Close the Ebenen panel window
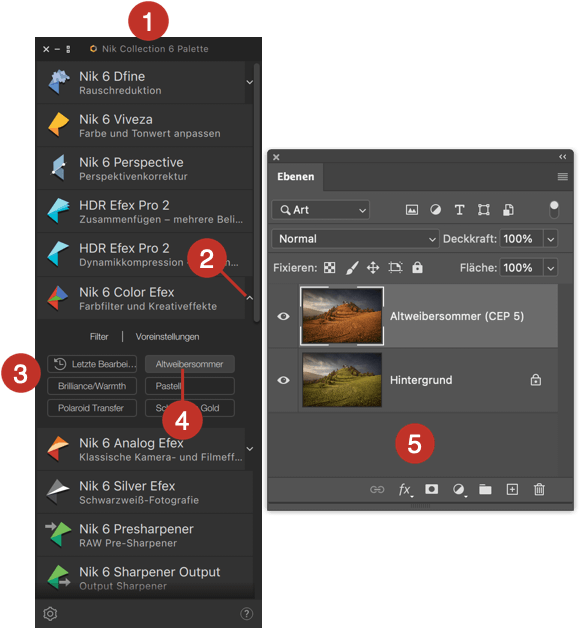This screenshot has height=628, width=579. [x=276, y=157]
